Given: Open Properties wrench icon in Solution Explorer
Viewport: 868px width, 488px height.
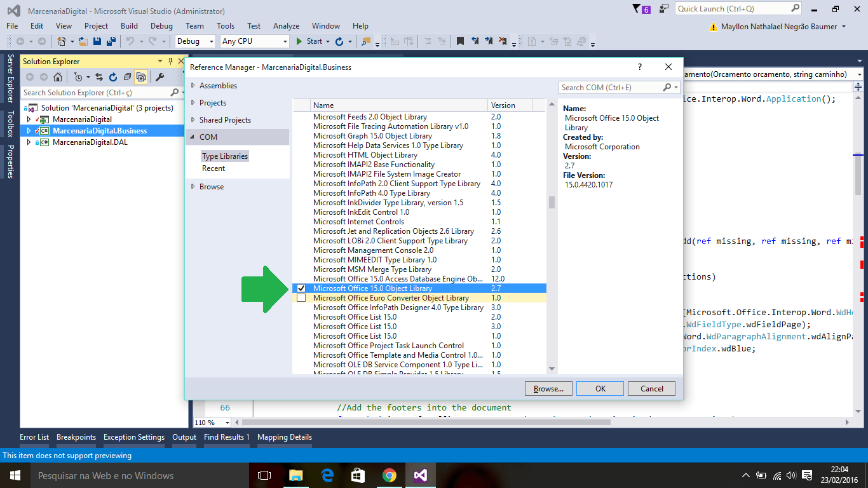Looking at the screenshot, I should click(x=159, y=77).
